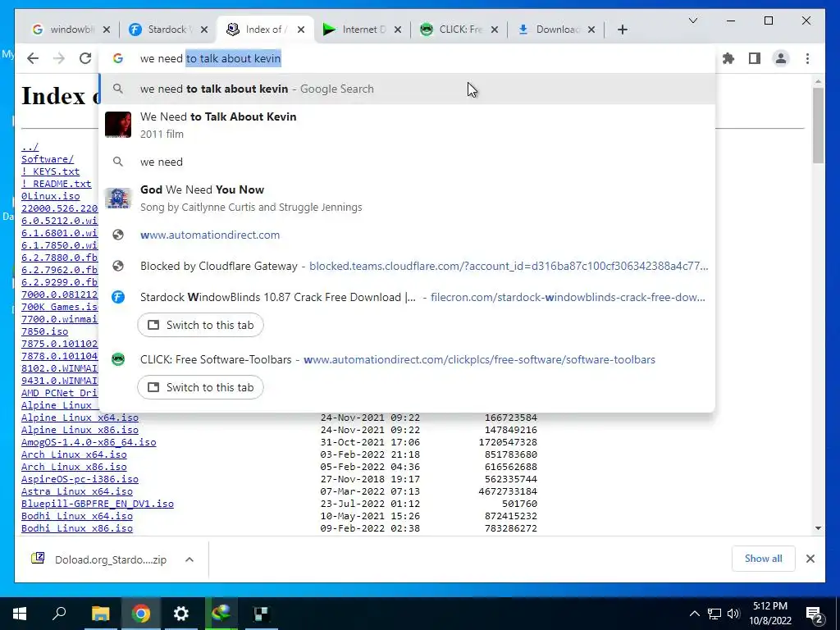Download Bodhi Linux x86.iso
The width and height of the screenshot is (840, 630).
point(77,528)
